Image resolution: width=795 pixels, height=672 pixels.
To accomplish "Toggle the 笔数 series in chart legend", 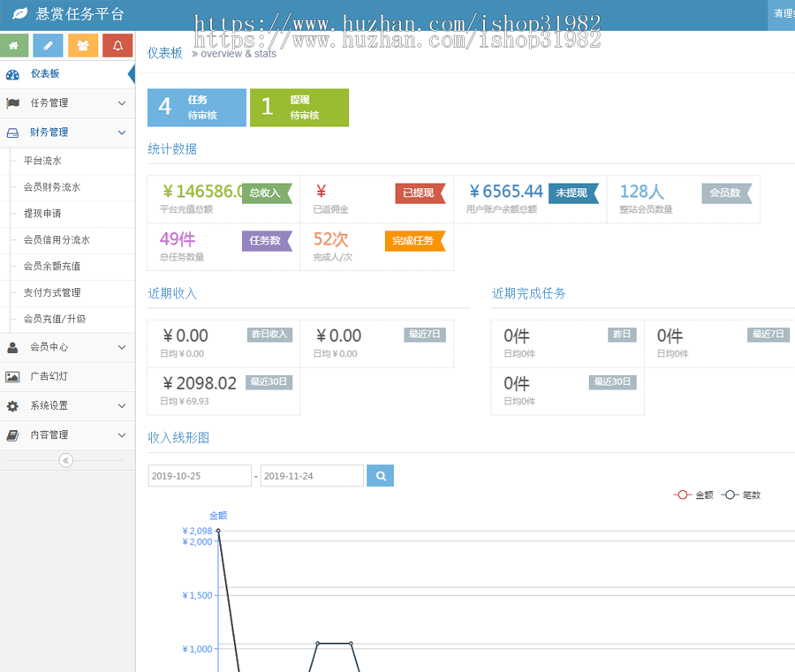I will coord(742,495).
